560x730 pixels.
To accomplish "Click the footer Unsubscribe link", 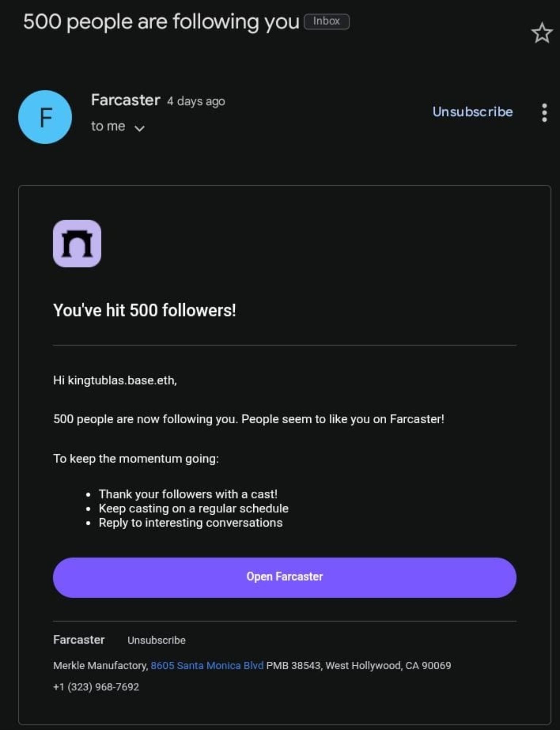I will [156, 640].
